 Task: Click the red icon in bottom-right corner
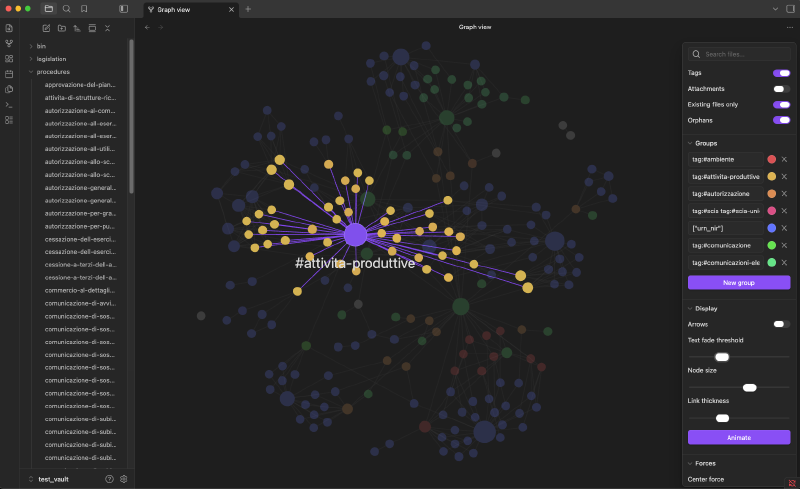click(792, 482)
